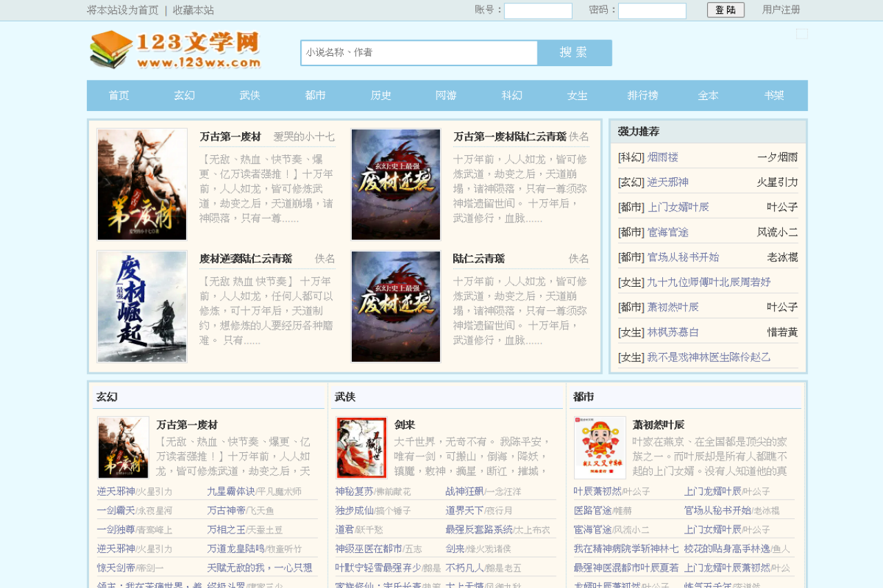Open 烟雨楼 in the 强力推荐 list

click(663, 157)
